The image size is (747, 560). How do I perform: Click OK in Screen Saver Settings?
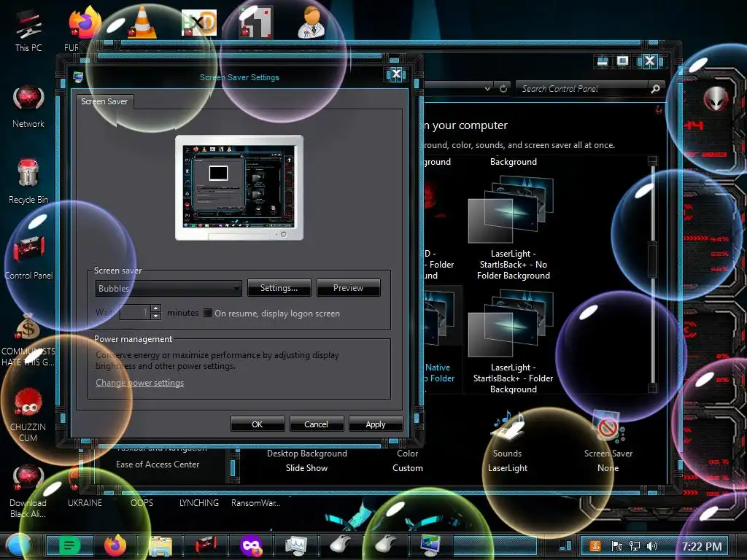[x=258, y=424]
